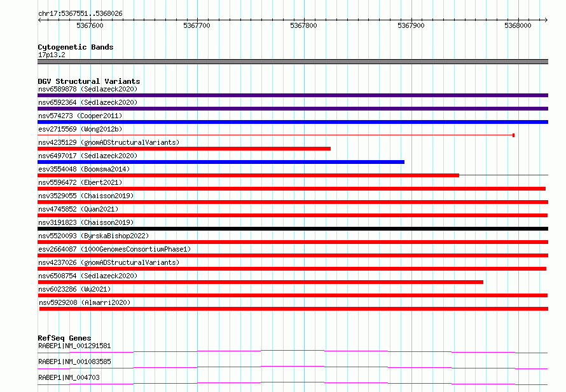
Task: Click variant label nsv5520093 (ByrskaBishop2022)
Action: [x=93, y=236]
